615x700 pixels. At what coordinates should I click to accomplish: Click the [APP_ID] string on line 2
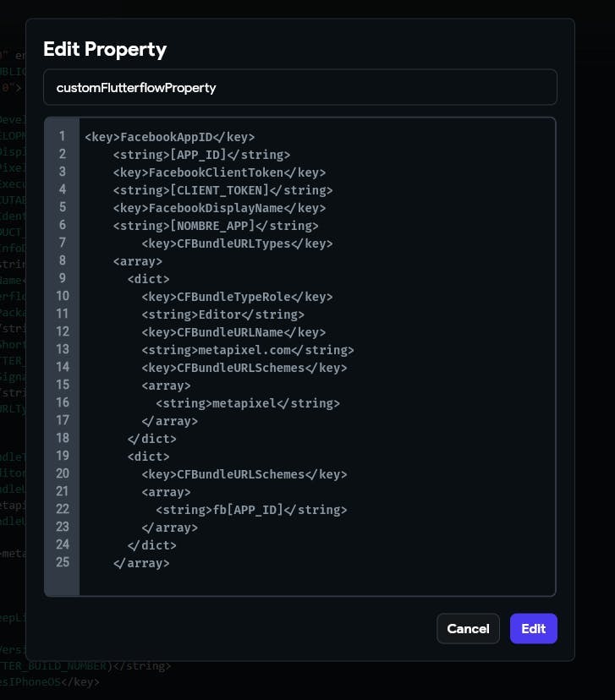pyautogui.click(x=201, y=155)
